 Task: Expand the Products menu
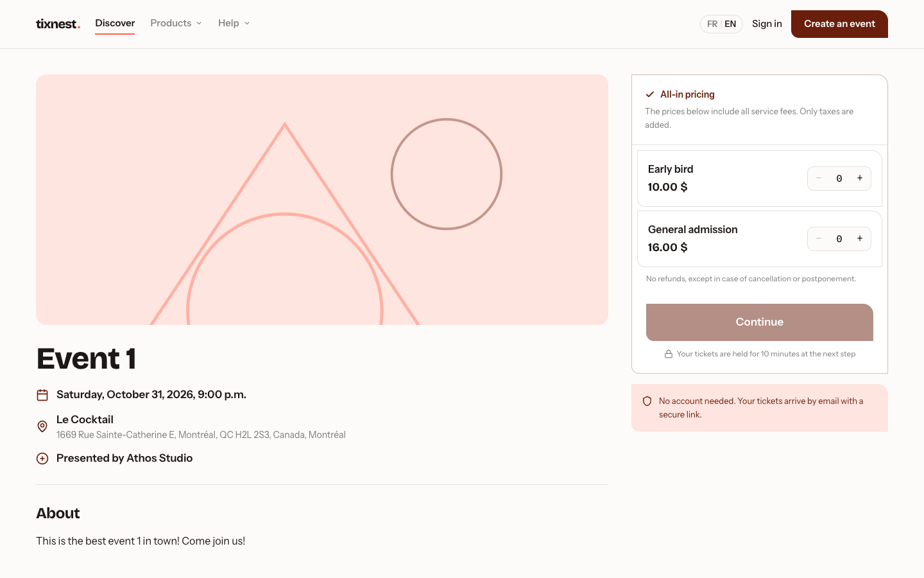pos(176,23)
